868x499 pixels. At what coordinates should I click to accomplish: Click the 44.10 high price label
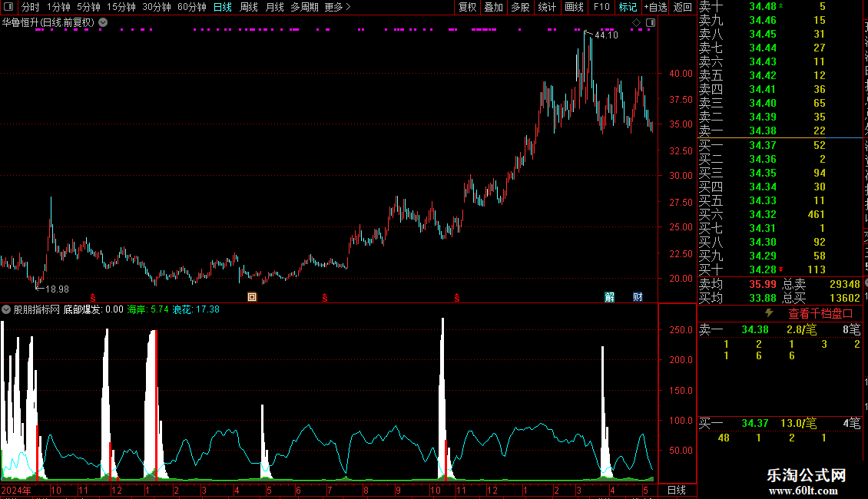[x=606, y=35]
